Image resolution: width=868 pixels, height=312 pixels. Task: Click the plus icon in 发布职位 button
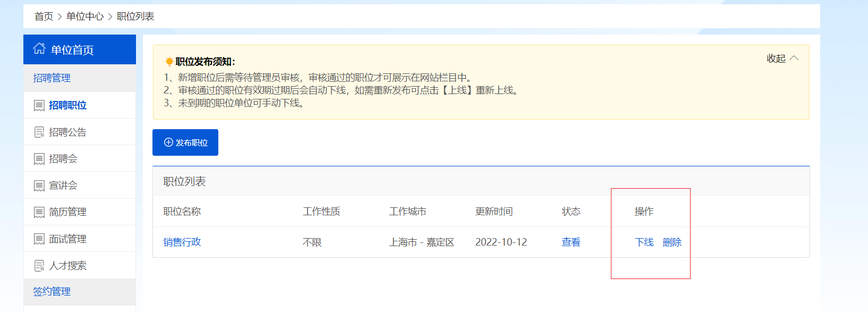[x=168, y=142]
